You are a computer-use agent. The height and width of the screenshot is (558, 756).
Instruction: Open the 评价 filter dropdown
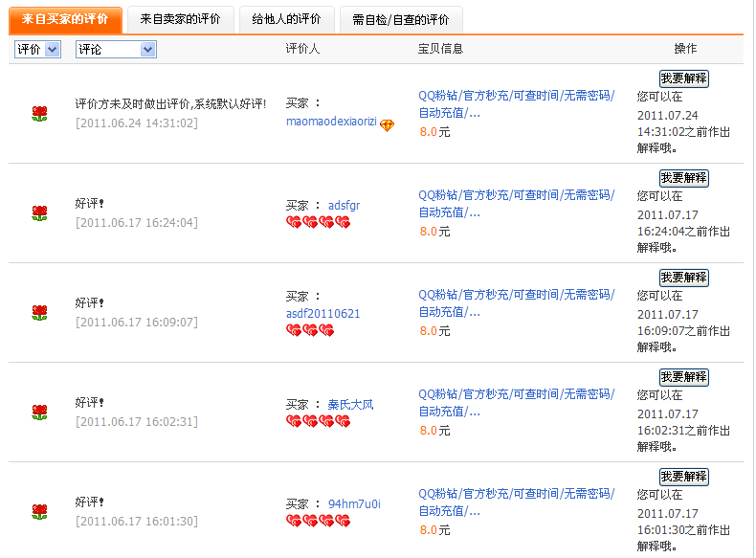38,49
